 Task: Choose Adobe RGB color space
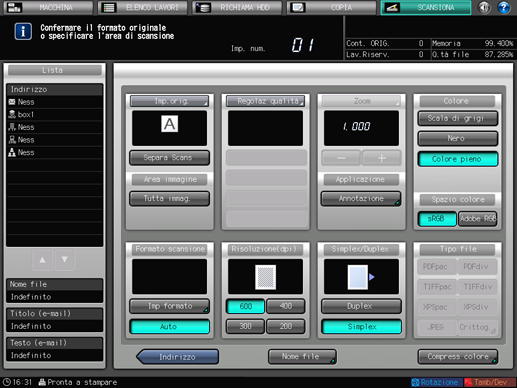478,219
